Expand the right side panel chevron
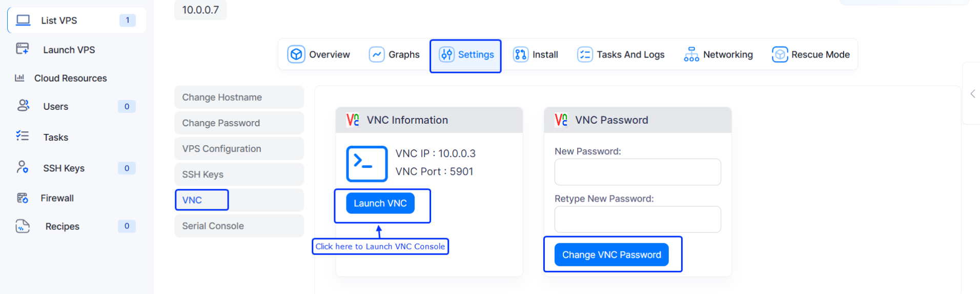Viewport: 980px width, 294px height. (972, 94)
